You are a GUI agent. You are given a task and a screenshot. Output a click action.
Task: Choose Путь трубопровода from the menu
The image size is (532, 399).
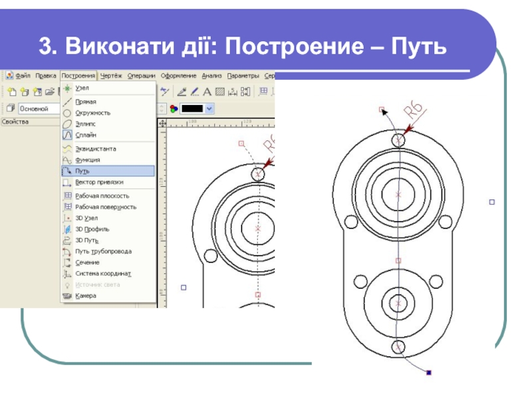[x=108, y=251]
